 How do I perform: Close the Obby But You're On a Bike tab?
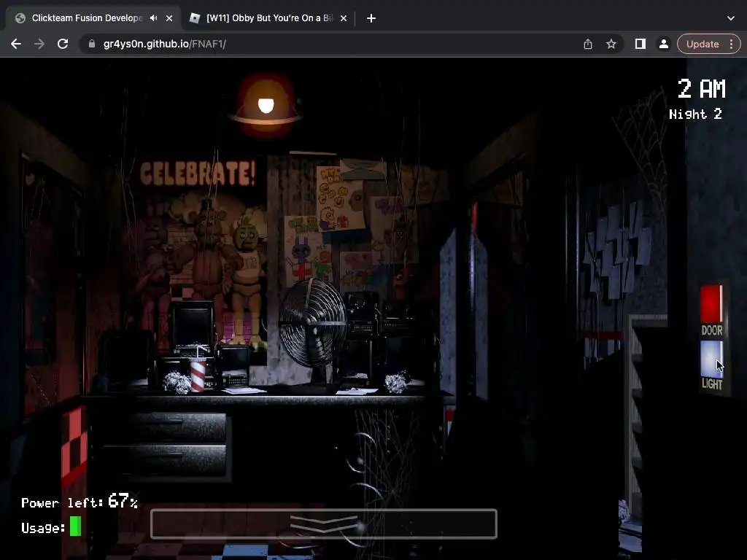point(344,18)
